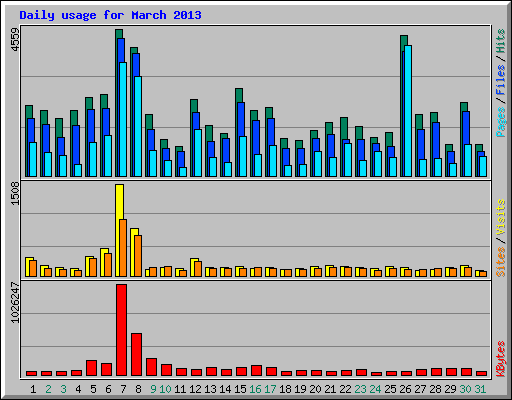Screen dimensions: 512x400
Task: Click day 9 label on x-axis
Action: pyautogui.click(x=153, y=389)
